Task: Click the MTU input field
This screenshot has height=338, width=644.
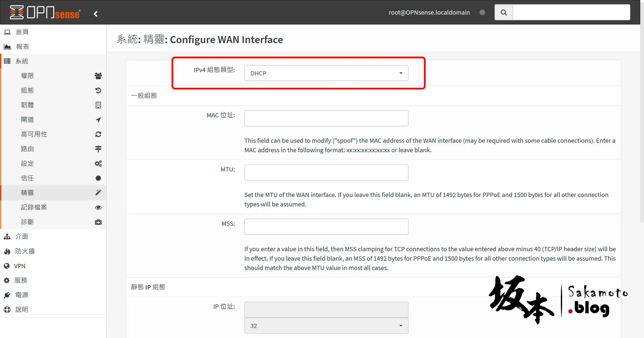Action: [x=326, y=173]
